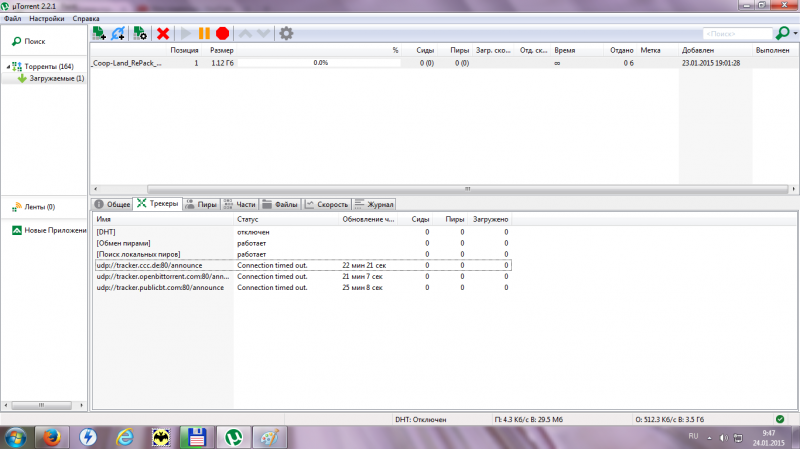Select Торренты (164) in the sidebar
800x449 pixels.
49,66
